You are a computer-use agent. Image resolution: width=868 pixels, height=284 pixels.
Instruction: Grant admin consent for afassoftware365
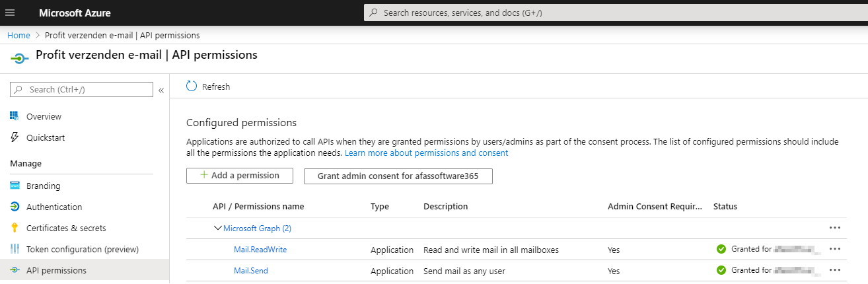point(398,176)
